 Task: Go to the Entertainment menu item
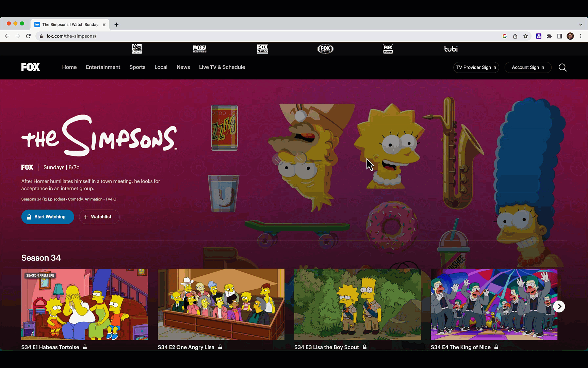[x=103, y=67]
